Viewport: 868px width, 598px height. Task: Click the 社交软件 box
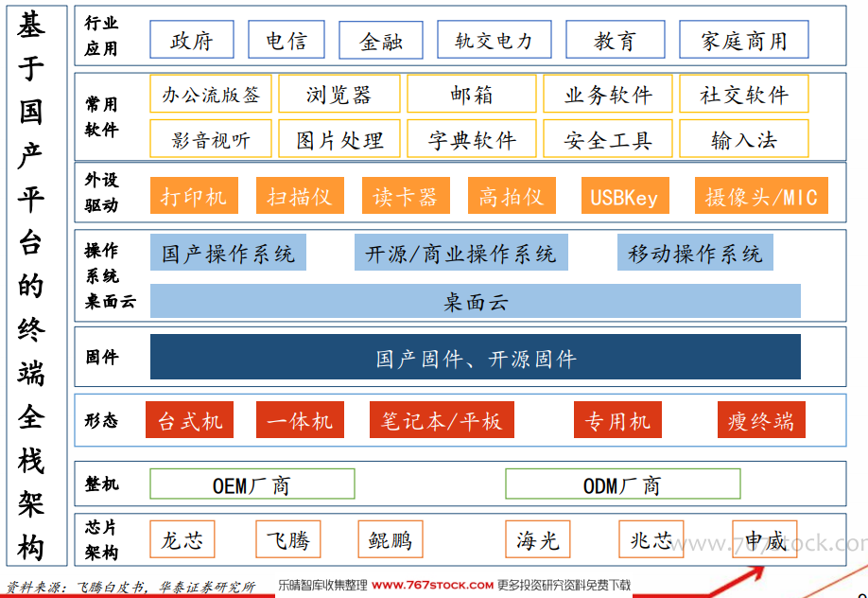tap(744, 94)
